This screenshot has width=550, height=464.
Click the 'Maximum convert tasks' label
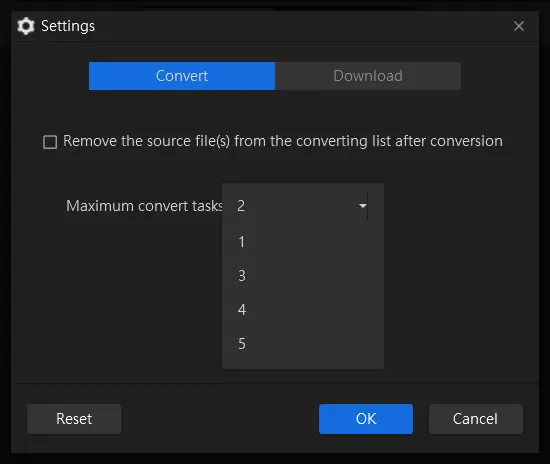pos(144,206)
